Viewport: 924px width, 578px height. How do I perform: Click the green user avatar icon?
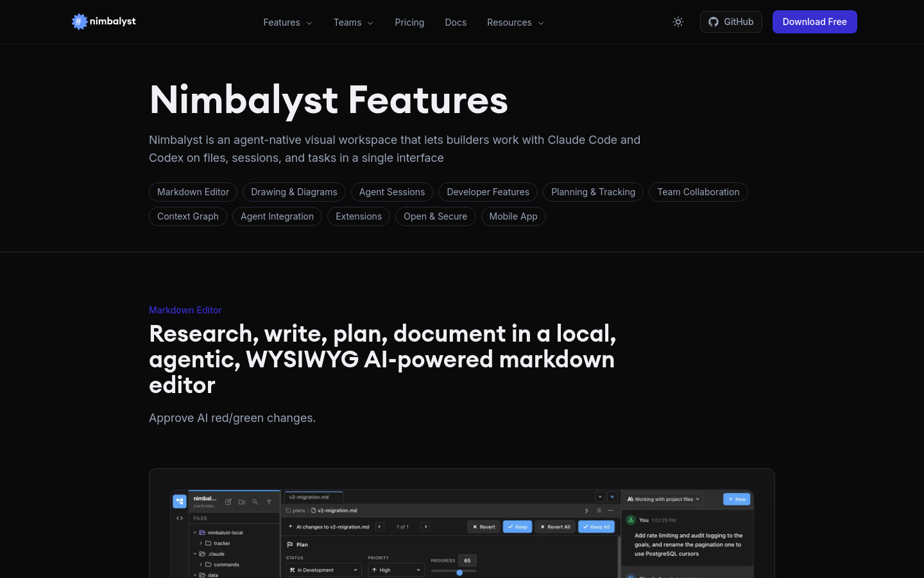[x=631, y=520]
